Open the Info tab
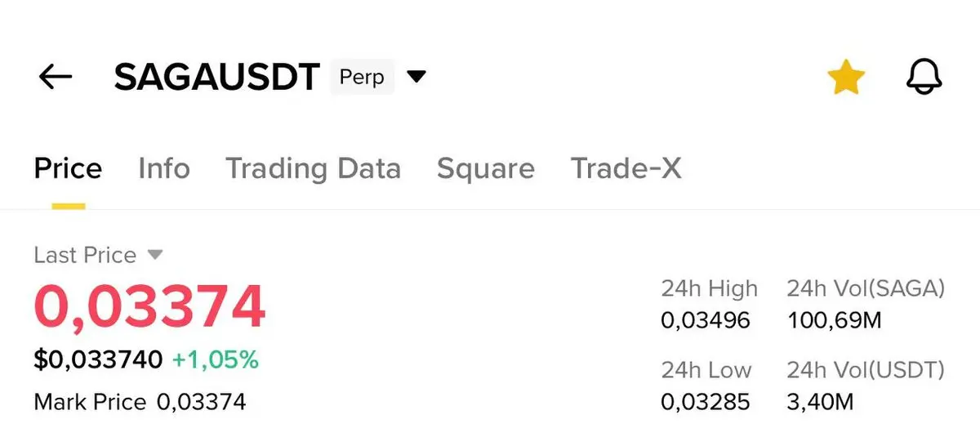The height and width of the screenshot is (446, 980). (x=164, y=169)
